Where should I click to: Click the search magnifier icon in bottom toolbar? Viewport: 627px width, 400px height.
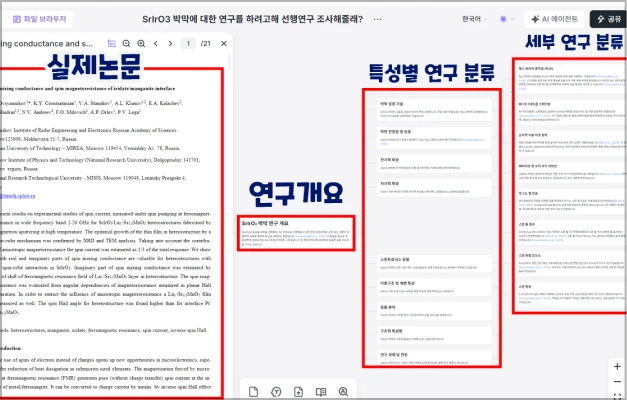click(x=343, y=392)
